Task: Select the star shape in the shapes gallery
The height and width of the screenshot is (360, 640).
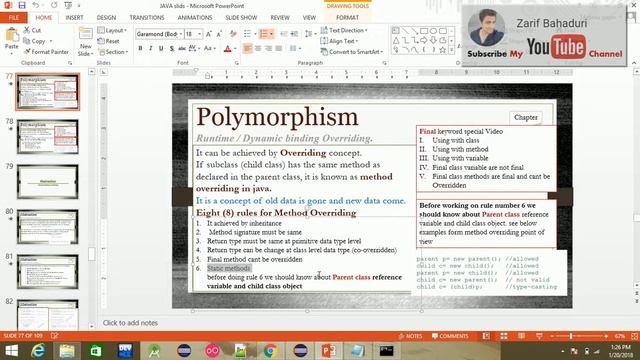Action: [x=442, y=50]
